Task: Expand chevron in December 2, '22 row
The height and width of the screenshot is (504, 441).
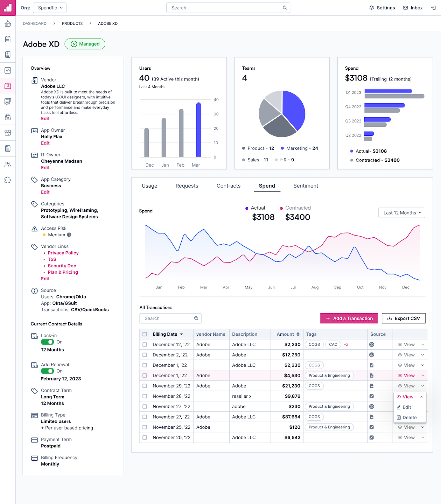Action: [x=422, y=355]
